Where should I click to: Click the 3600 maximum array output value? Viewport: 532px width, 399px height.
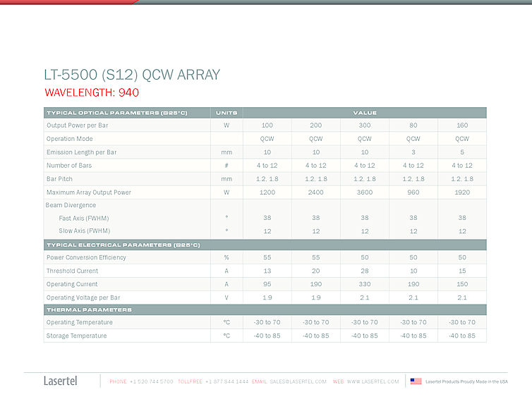[365, 192]
